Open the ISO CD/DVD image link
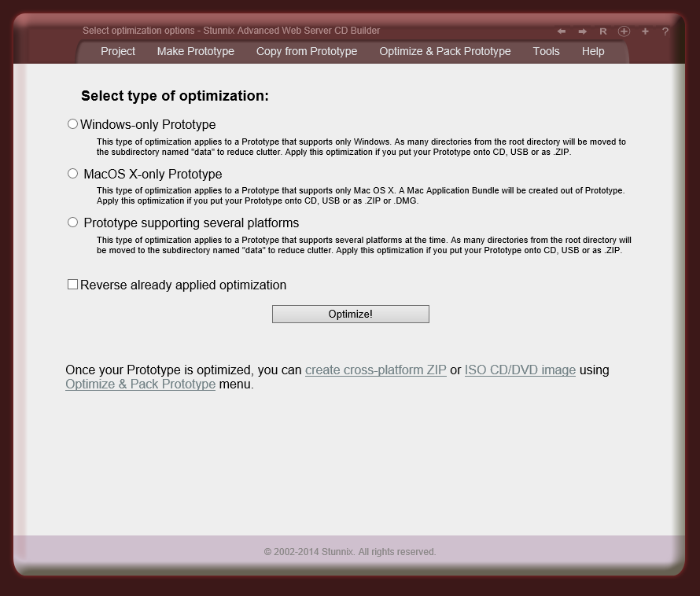Image resolution: width=700 pixels, height=596 pixels. coord(520,370)
